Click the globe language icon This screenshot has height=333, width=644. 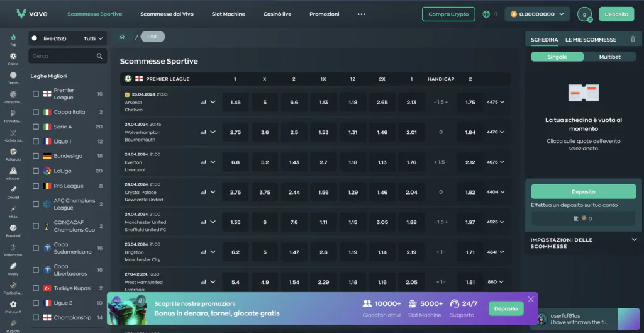point(486,14)
